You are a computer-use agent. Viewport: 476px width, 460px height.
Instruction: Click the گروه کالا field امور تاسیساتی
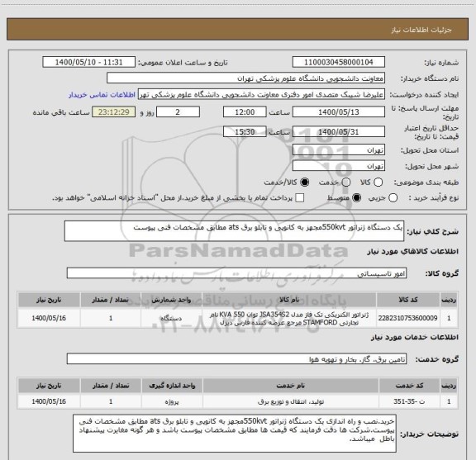tap(236, 273)
